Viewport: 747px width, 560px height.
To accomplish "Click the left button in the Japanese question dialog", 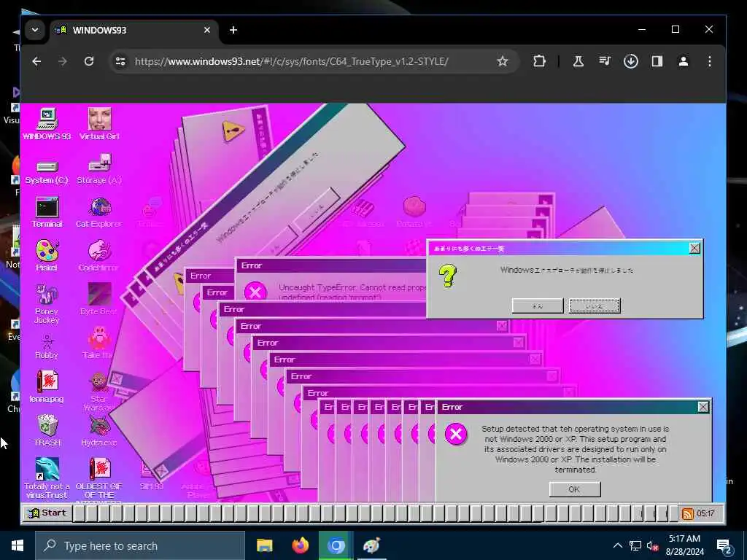I will (538, 306).
